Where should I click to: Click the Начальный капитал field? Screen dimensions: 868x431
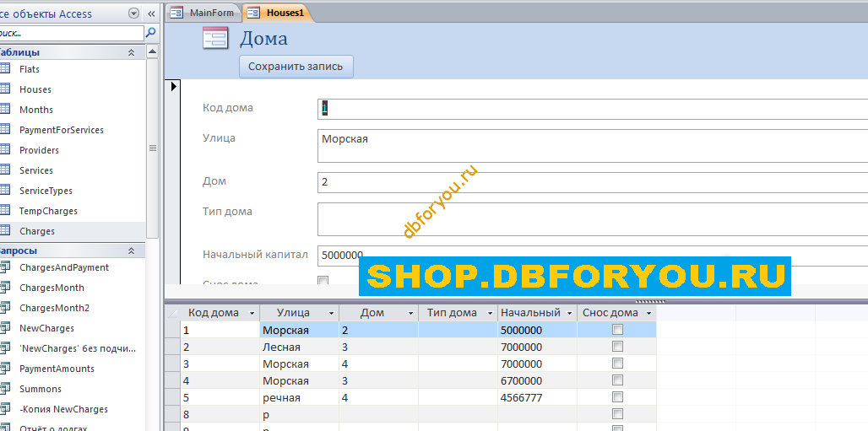[x=593, y=256]
